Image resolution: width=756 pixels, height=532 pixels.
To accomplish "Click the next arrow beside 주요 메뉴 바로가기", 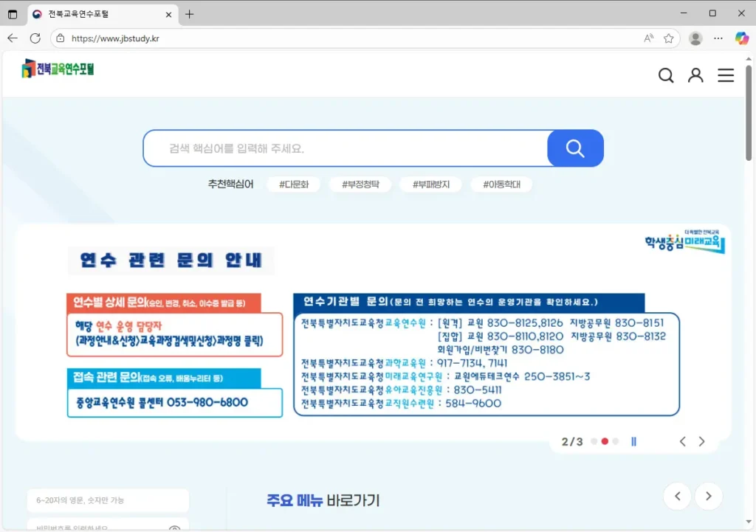I will pyautogui.click(x=708, y=496).
